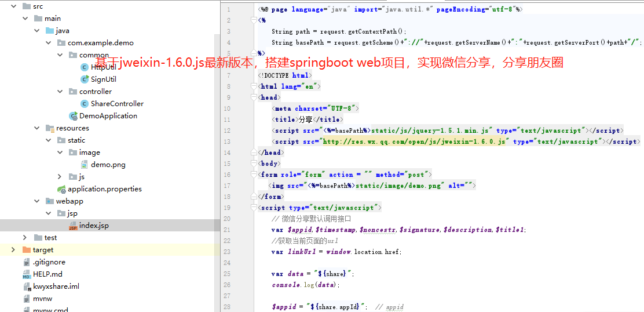Click the main folder icon

click(x=38, y=19)
